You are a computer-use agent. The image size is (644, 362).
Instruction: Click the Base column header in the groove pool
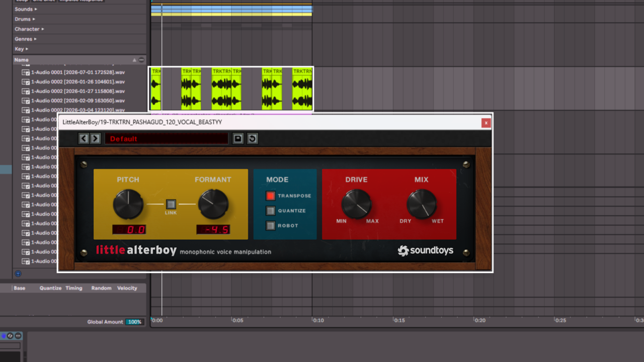click(20, 288)
